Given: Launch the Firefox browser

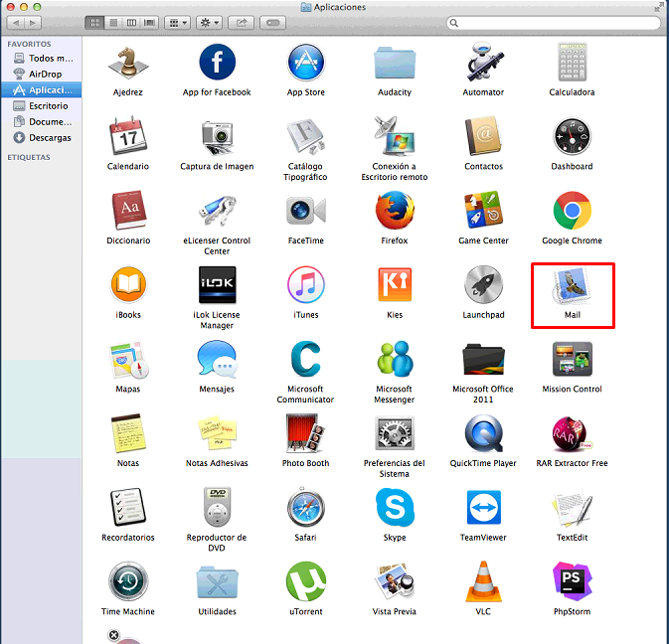Looking at the screenshot, I should tap(395, 211).
